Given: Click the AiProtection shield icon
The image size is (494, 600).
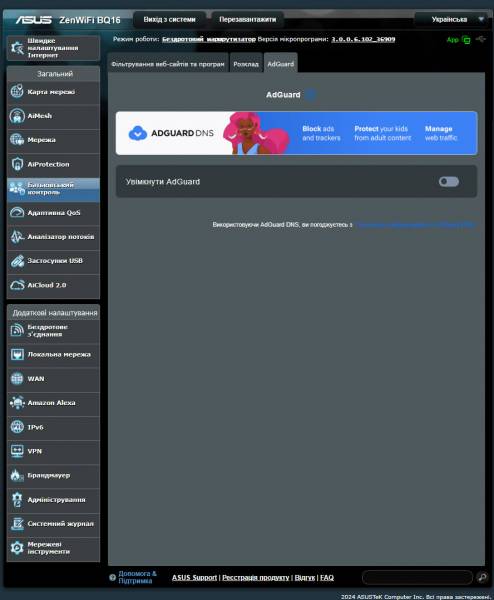Looking at the screenshot, I should pyautogui.click(x=17, y=164).
